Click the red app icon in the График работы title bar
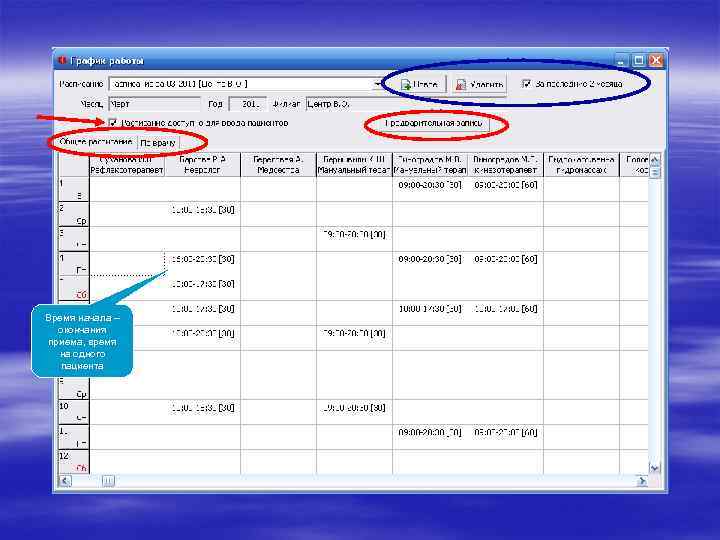This screenshot has height=540, width=720. coord(62,61)
